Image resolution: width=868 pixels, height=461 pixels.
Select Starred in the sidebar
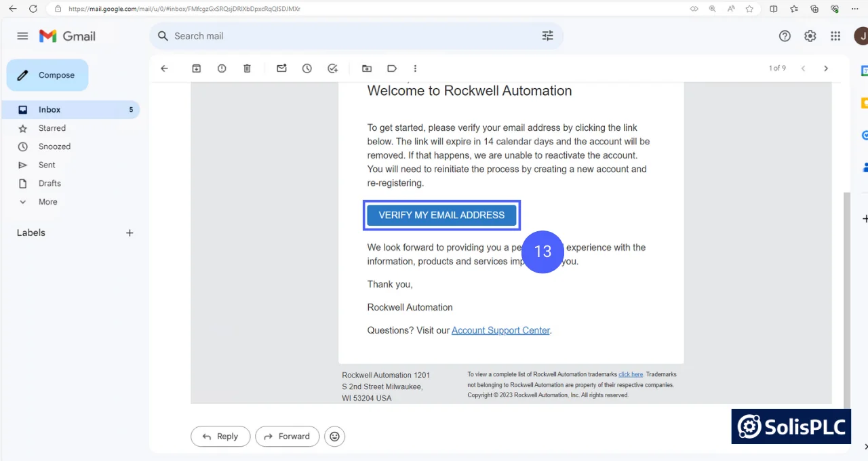tap(52, 127)
